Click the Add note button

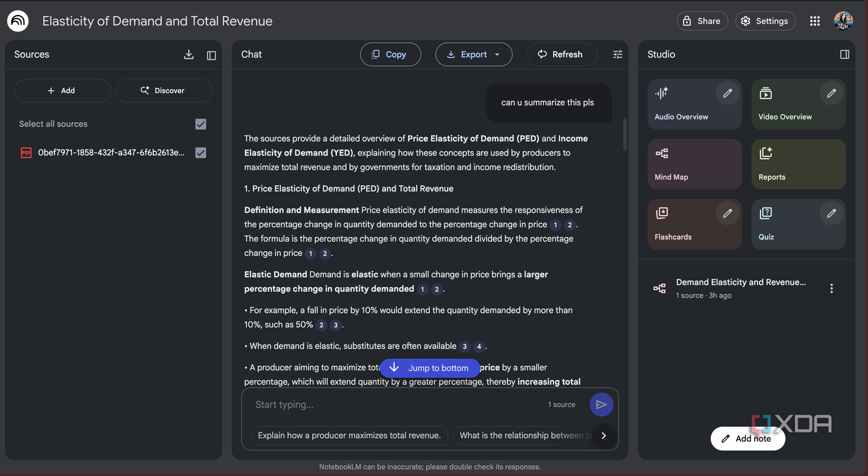coord(748,438)
